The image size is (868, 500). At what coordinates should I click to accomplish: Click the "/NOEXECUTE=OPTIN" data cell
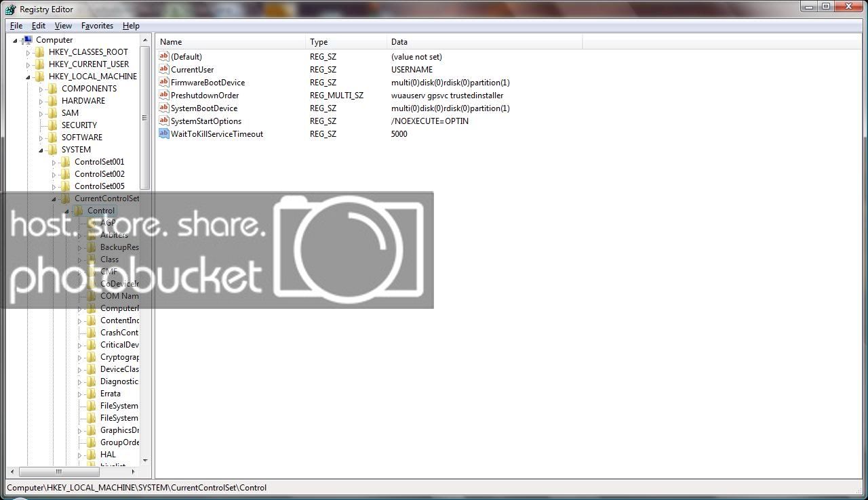pos(429,121)
